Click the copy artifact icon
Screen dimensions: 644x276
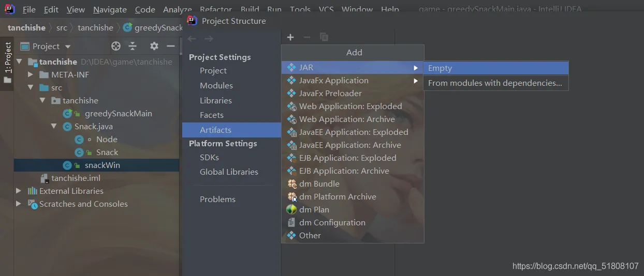(x=324, y=37)
